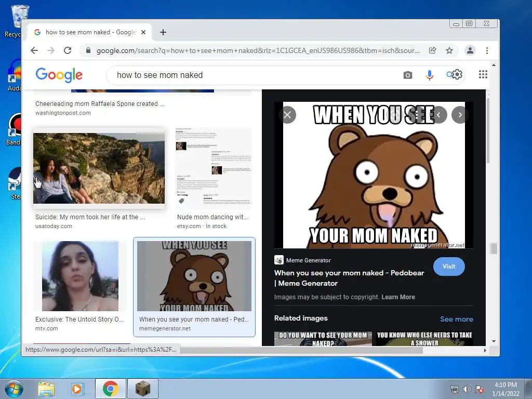The height and width of the screenshot is (399, 532).
Task: Open the Chrome profile avatar
Action: coord(470,50)
